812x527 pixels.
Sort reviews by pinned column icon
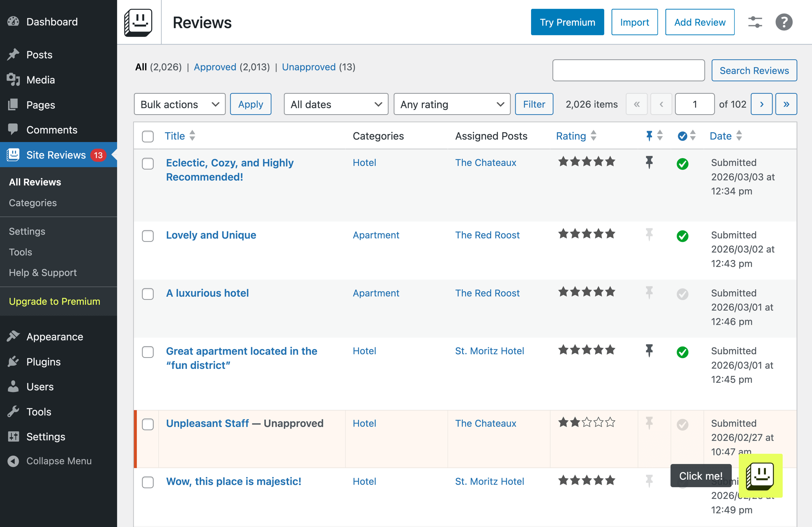649,136
